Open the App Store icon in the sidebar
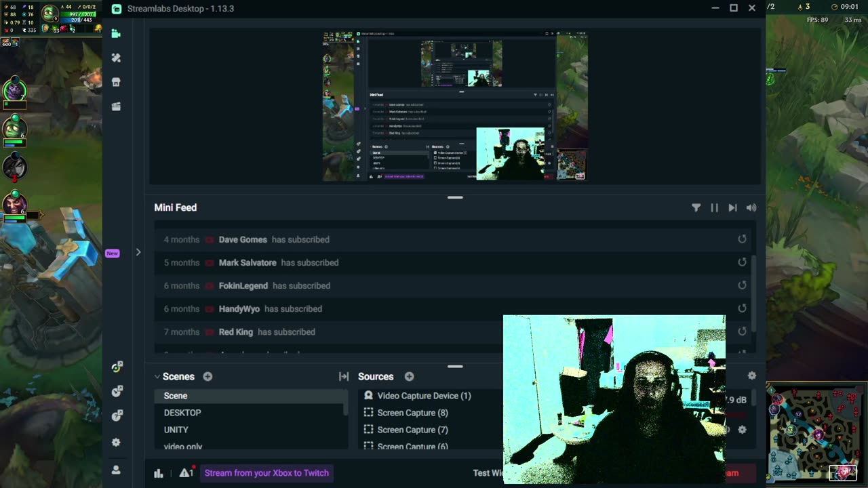This screenshot has height=488, width=868. coord(116,82)
